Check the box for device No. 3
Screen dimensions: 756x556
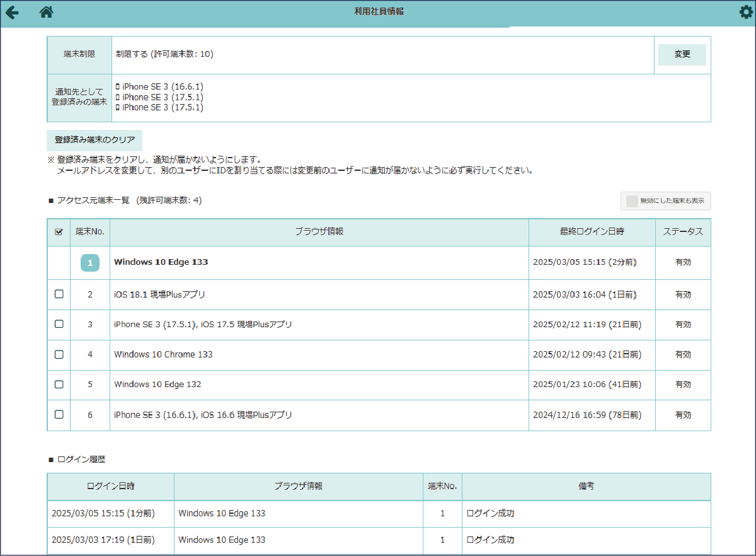(x=59, y=324)
